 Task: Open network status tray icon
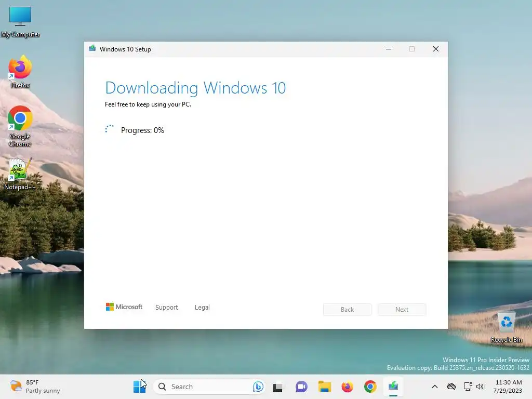point(468,387)
